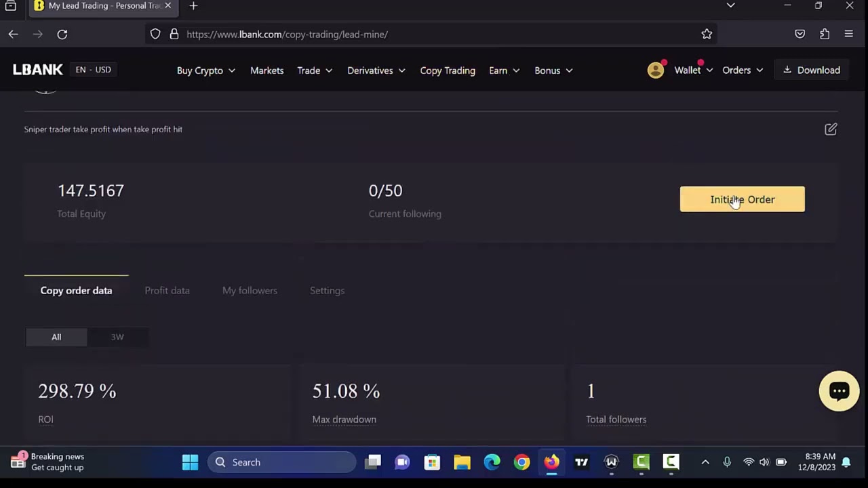The height and width of the screenshot is (488, 868).
Task: Open the Firefox hamburger menu
Action: pos(849,34)
